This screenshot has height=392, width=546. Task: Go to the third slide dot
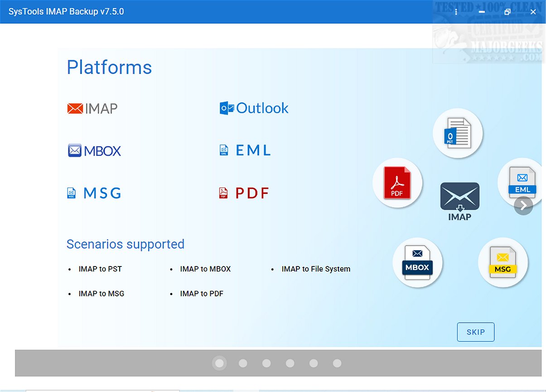[266, 363]
